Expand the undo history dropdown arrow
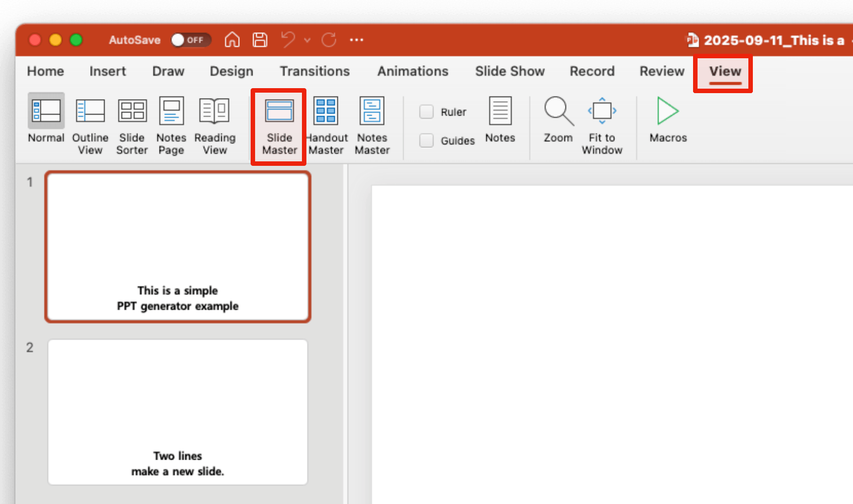853x504 pixels. click(x=307, y=40)
